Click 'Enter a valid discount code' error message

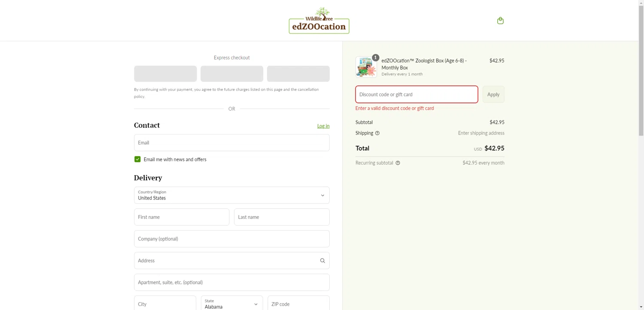395,108
